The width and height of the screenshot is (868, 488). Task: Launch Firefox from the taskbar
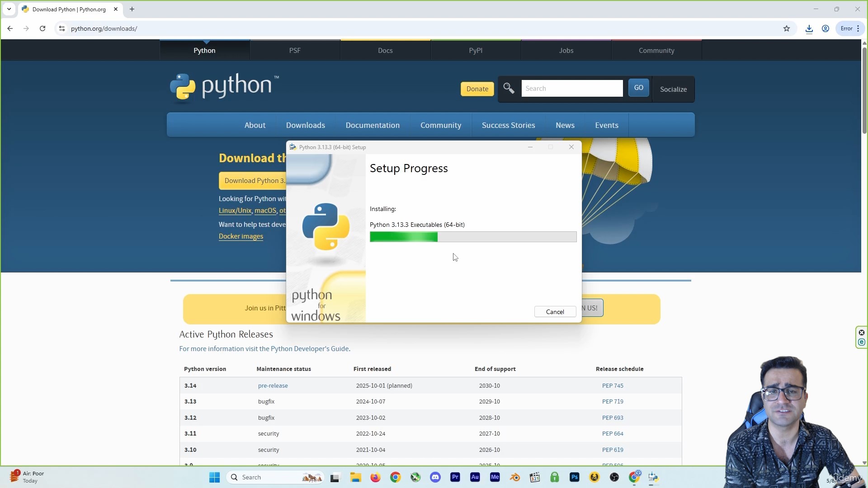click(x=375, y=477)
